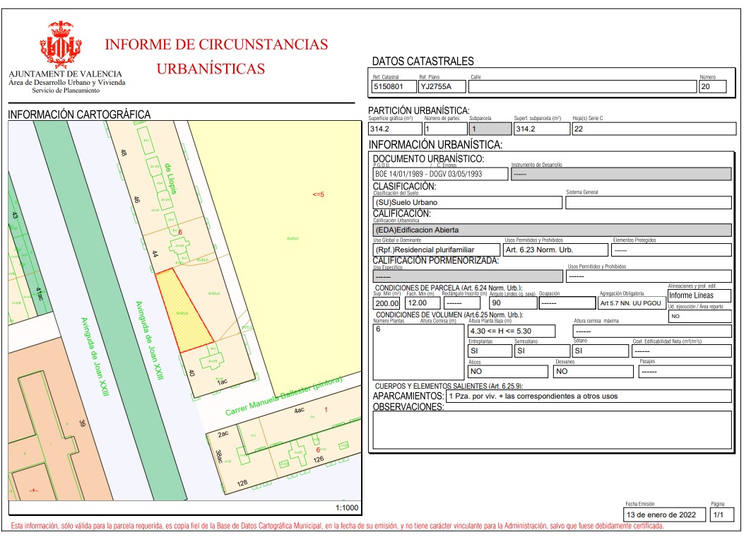756x540 pixels.
Task: Click building number 40 on the map
Action: pyautogui.click(x=191, y=372)
